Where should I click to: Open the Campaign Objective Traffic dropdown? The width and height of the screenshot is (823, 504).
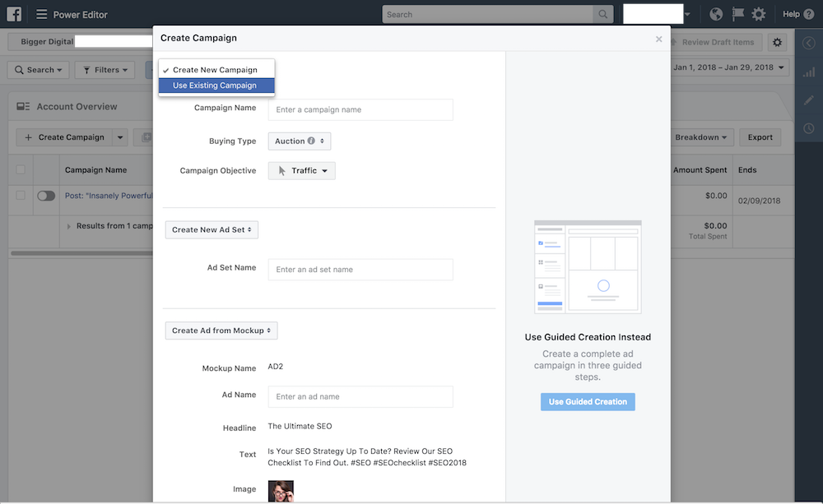[x=302, y=170]
